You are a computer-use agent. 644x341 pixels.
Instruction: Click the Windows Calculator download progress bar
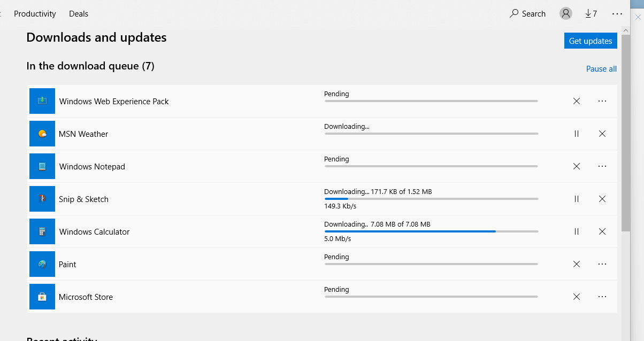pyautogui.click(x=431, y=231)
